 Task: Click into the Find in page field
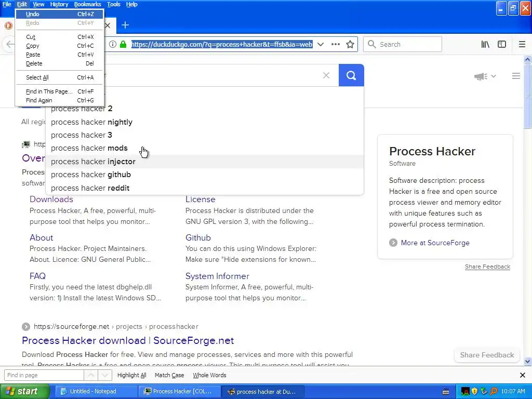click(44, 375)
